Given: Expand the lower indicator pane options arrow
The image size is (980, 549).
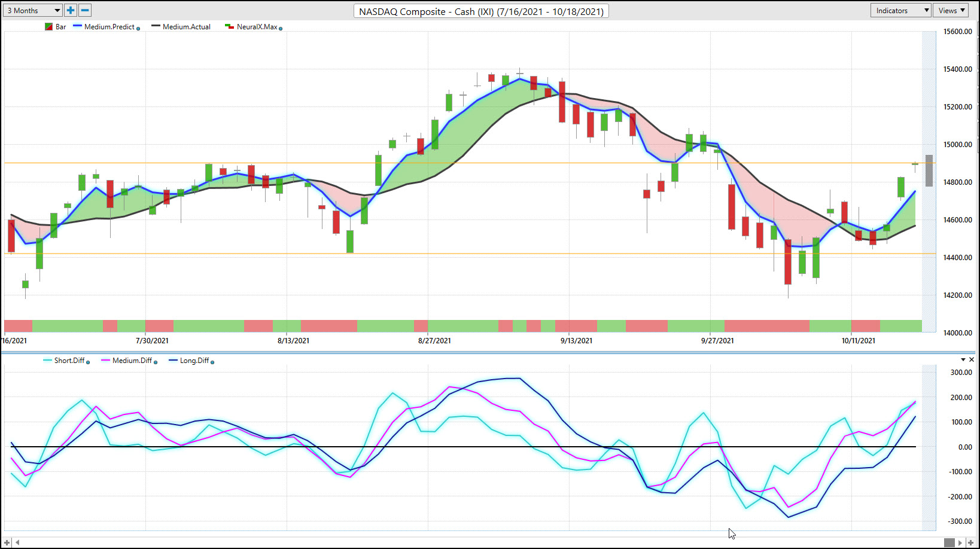Looking at the screenshot, I should click(963, 359).
